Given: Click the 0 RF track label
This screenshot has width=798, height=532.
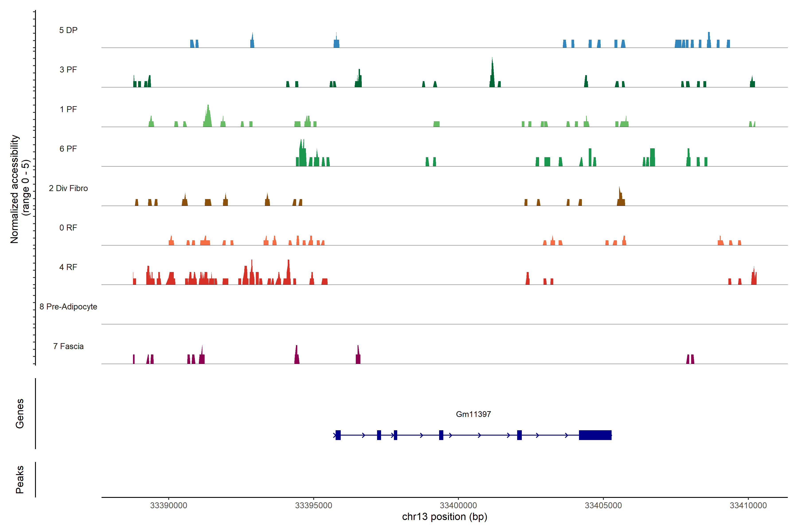Looking at the screenshot, I should point(68,228).
